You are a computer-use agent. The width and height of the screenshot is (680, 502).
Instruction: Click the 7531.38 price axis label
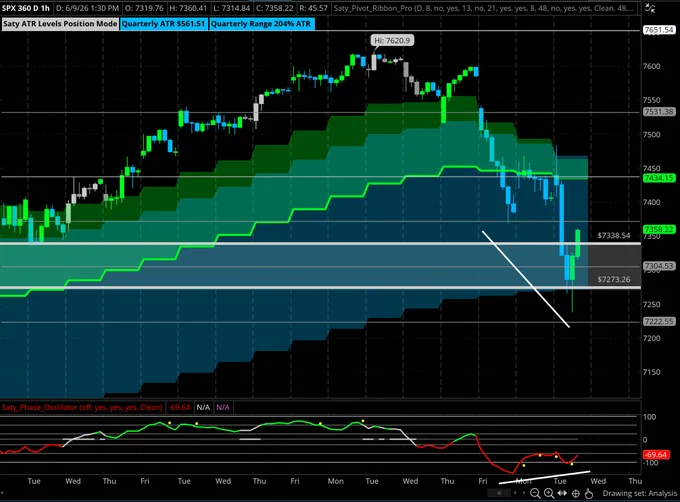point(659,112)
